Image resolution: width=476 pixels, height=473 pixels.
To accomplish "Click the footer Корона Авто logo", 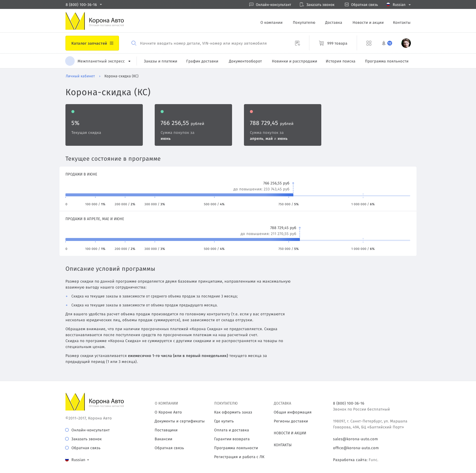I will click(95, 402).
